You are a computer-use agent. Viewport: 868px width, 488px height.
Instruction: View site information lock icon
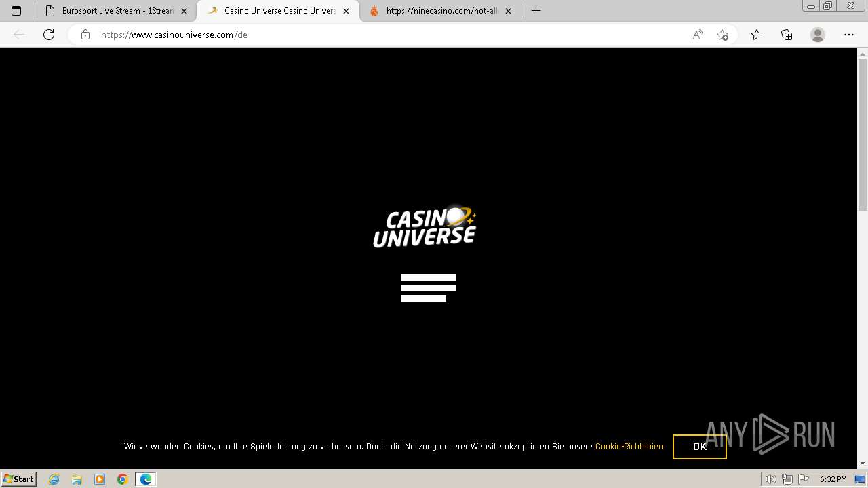(x=85, y=35)
